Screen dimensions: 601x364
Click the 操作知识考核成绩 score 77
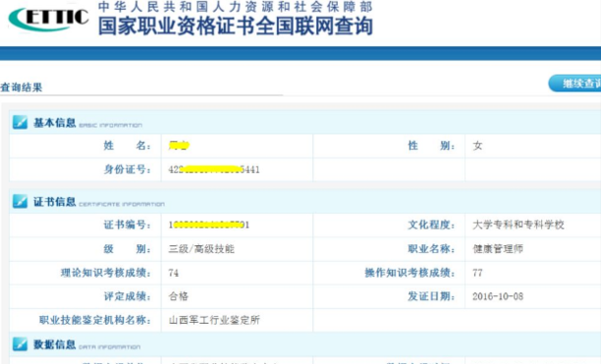[x=477, y=273]
